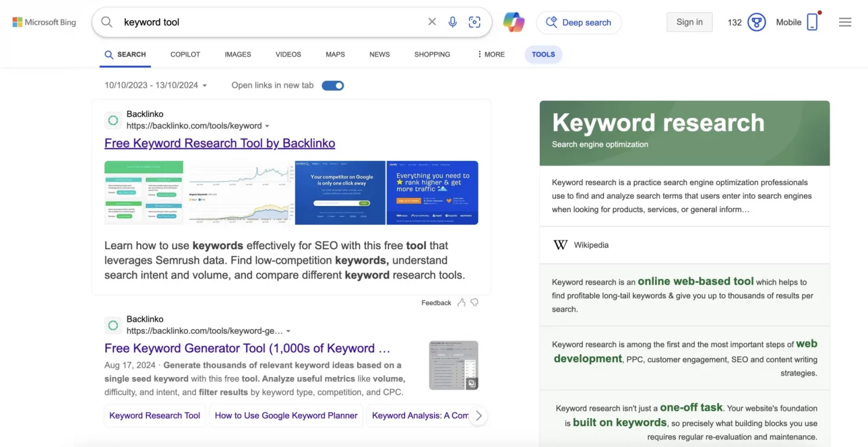Screen dimensions: 868x447
Task: Start voice search with microphone icon
Action: (453, 22)
